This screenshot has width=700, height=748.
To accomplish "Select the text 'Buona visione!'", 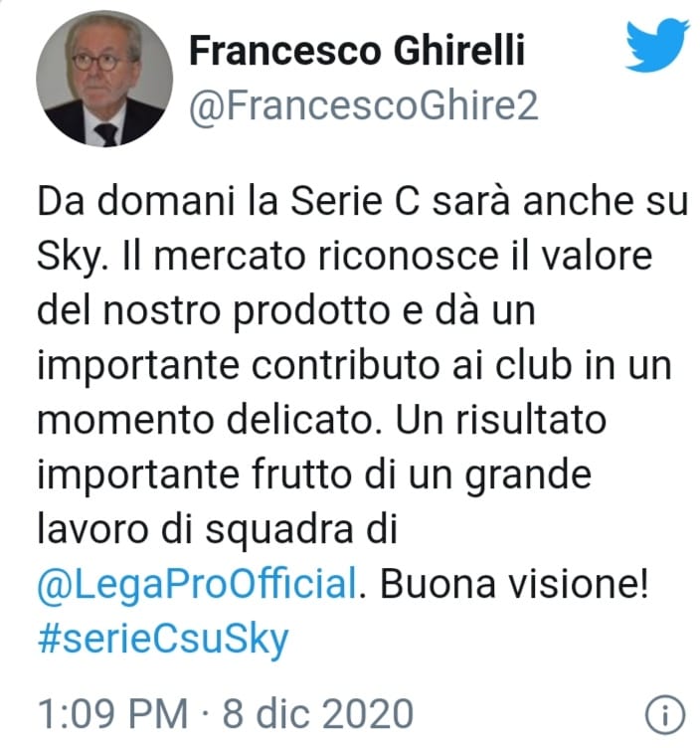I will tap(514, 584).
